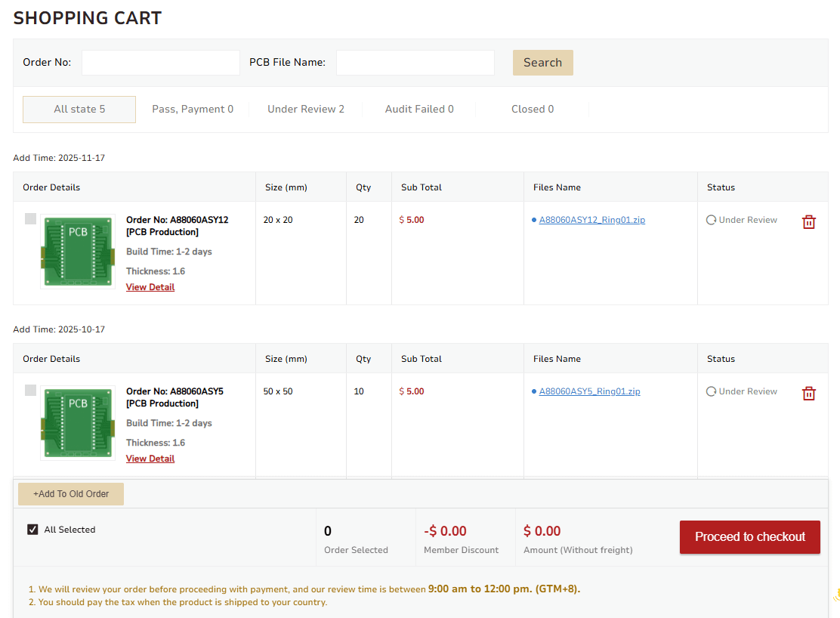Open PCB thumbnail of order A88060ASY5

[78, 422]
